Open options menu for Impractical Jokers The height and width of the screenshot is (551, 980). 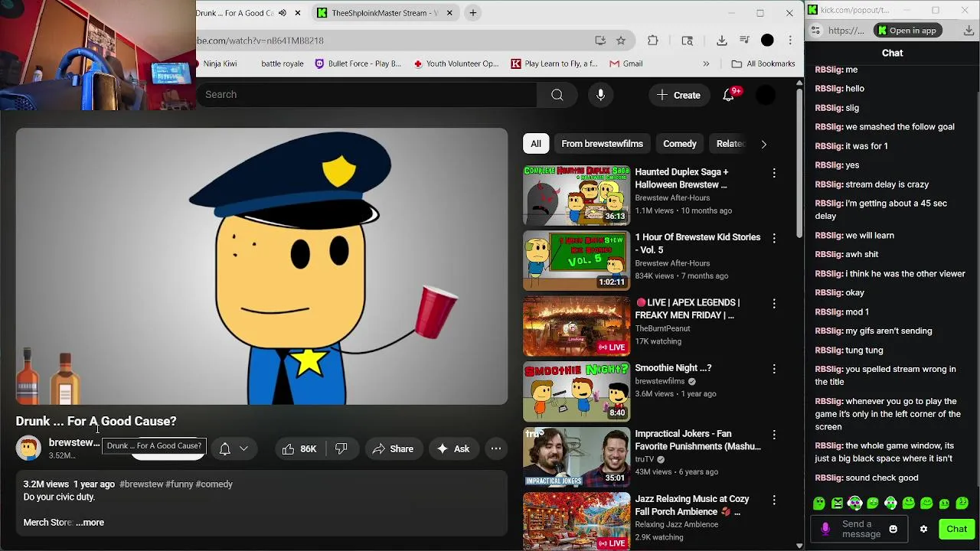tap(774, 435)
